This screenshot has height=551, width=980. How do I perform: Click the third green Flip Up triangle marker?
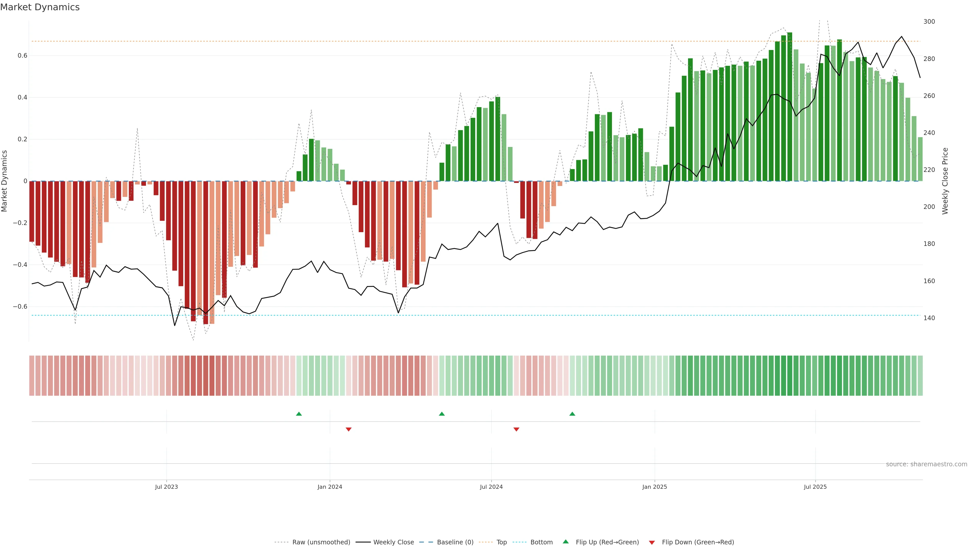tap(572, 414)
